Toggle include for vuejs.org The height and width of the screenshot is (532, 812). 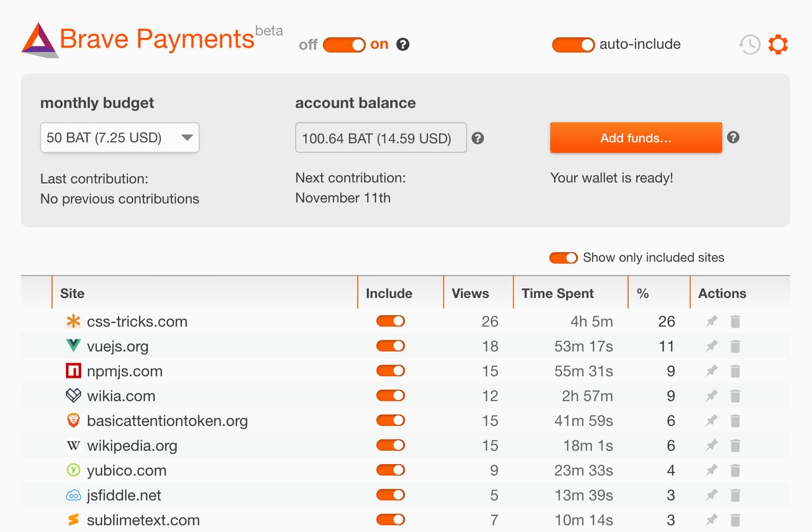391,346
